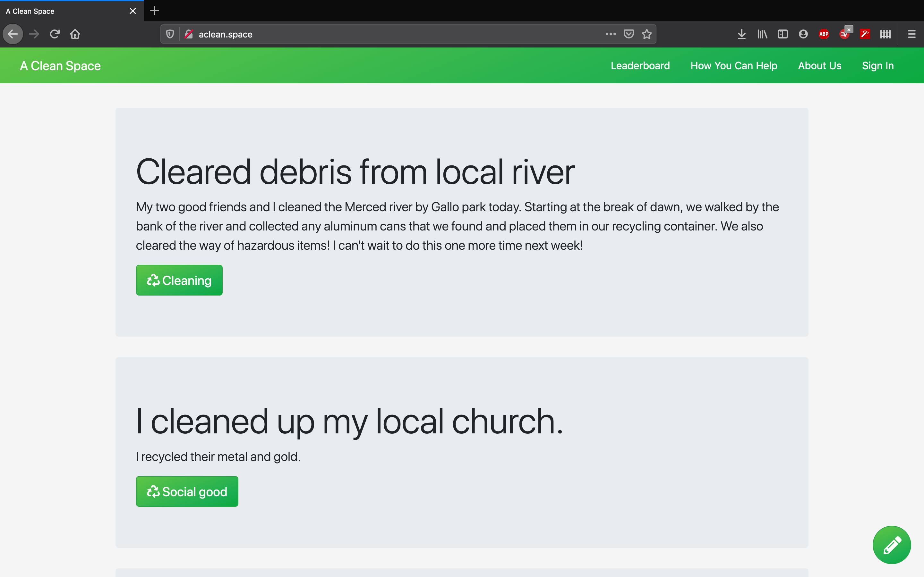Viewport: 924px width, 577px height.
Task: Go to How You Can Help
Action: tap(733, 66)
